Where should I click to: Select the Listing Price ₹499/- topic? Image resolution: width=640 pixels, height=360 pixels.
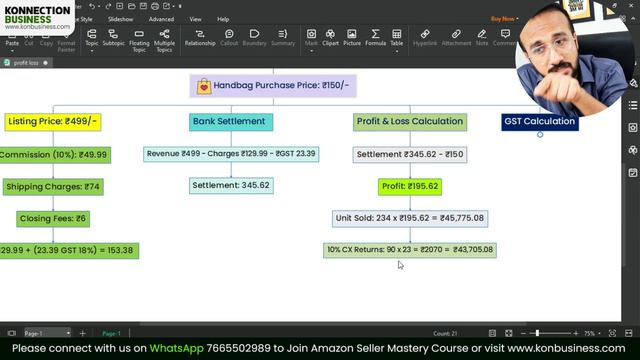click(53, 122)
